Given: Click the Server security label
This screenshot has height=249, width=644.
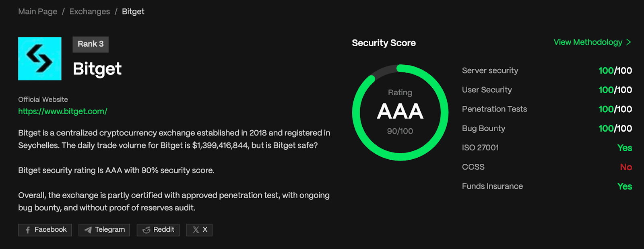Looking at the screenshot, I should [490, 70].
